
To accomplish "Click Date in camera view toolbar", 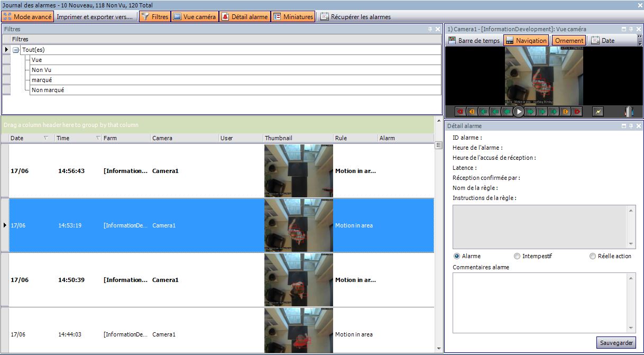I will (x=603, y=40).
